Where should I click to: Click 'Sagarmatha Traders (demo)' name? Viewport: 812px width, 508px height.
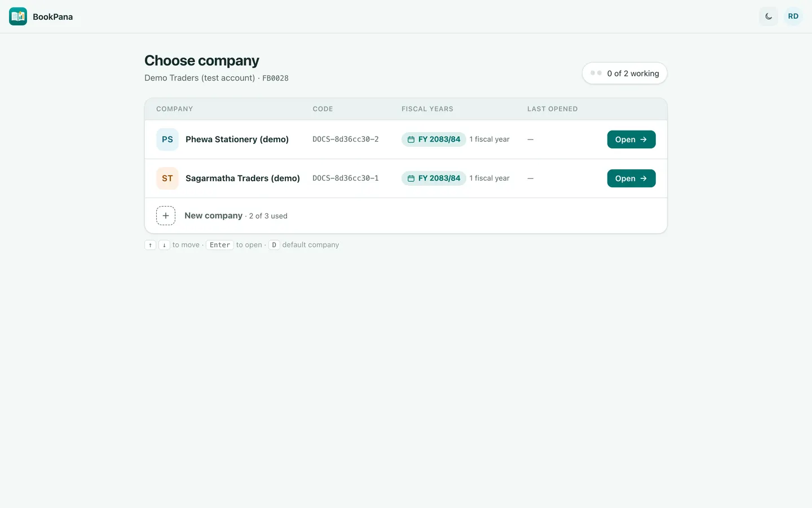[242, 178]
